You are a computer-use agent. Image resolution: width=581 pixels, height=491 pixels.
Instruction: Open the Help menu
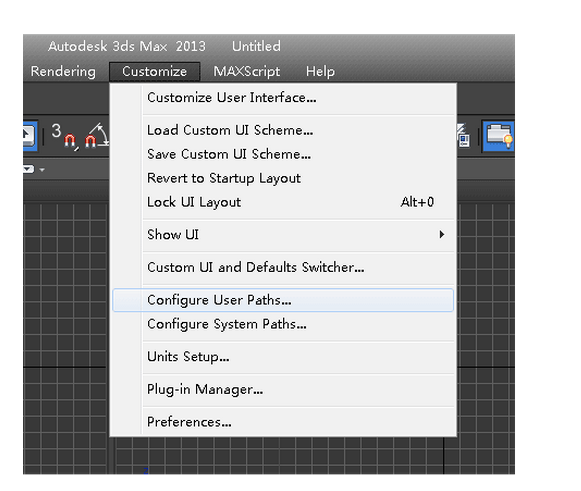tap(320, 71)
